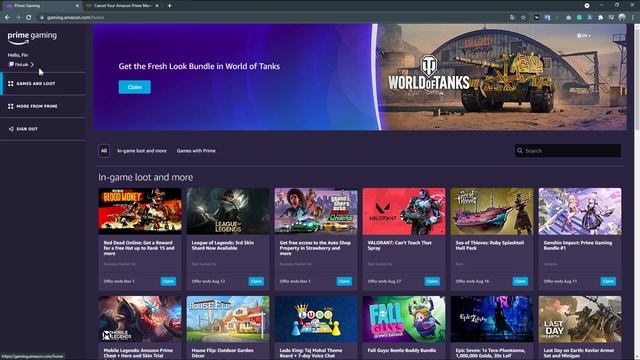Viewport: 640px width, 360px height.
Task: Select the All filter tab
Action: (x=104, y=151)
